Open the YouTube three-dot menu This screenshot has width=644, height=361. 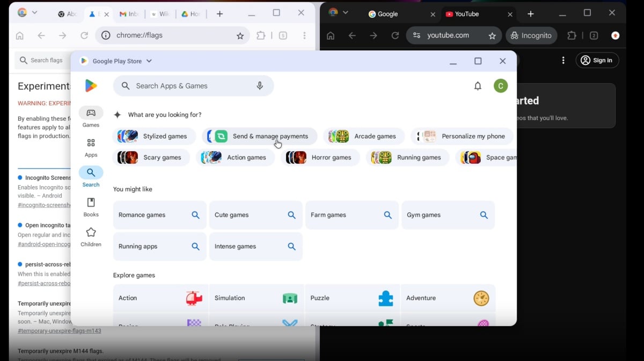point(563,60)
